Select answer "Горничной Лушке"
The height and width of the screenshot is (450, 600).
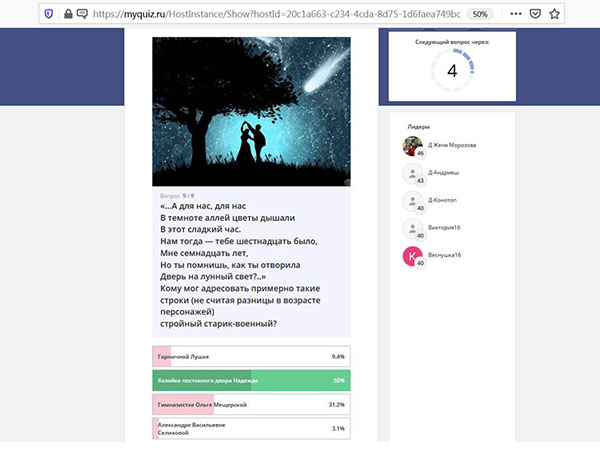point(250,356)
